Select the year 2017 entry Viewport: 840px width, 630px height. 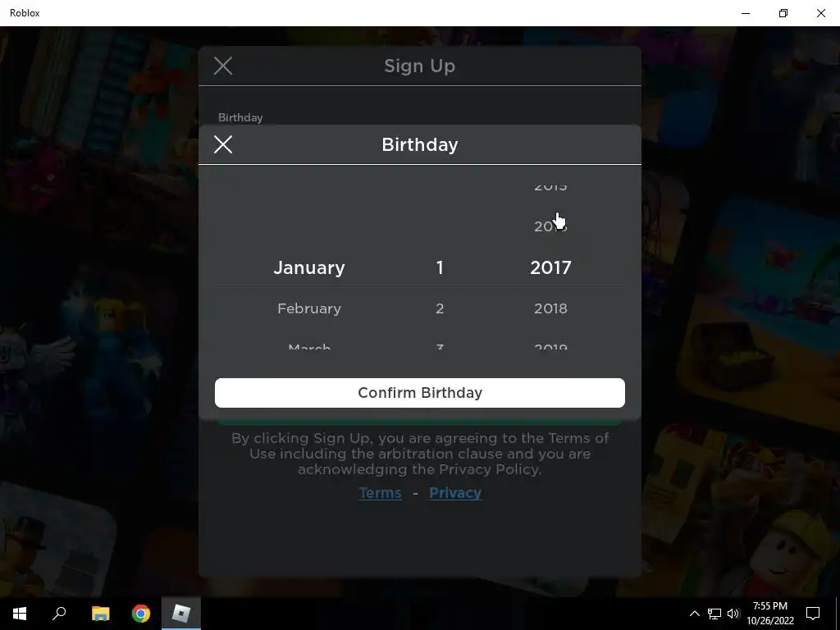pos(550,267)
